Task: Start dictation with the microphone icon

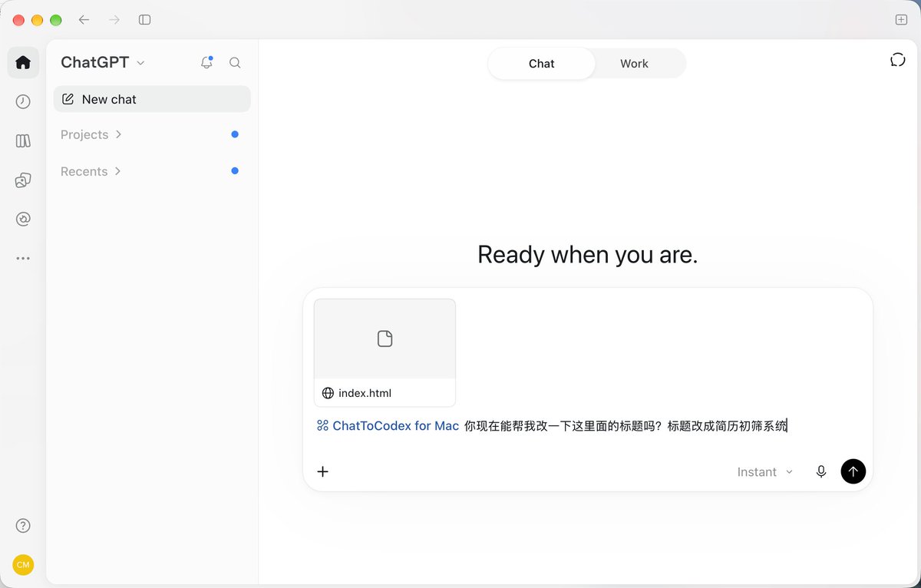Action: click(821, 471)
